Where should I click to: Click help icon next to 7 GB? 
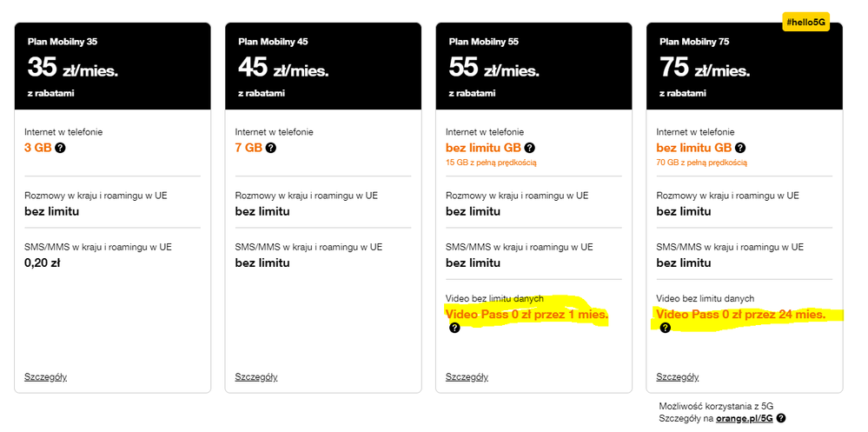[271, 148]
